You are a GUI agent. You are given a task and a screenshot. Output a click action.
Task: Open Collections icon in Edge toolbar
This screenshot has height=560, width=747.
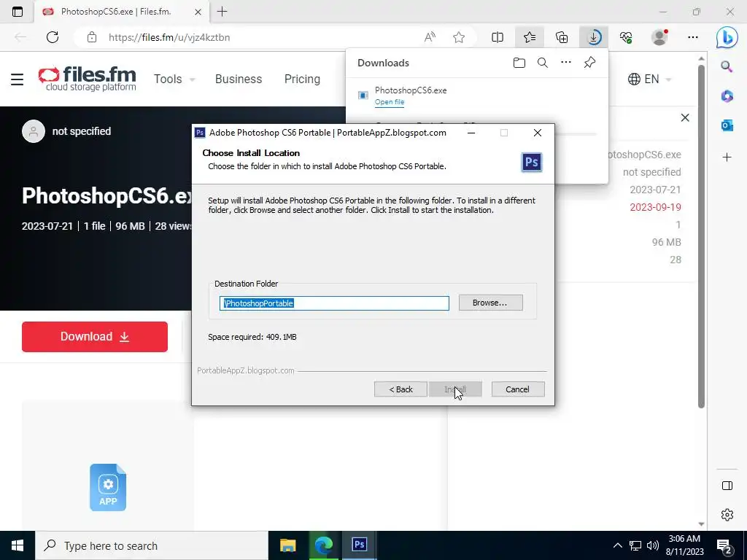(x=562, y=37)
